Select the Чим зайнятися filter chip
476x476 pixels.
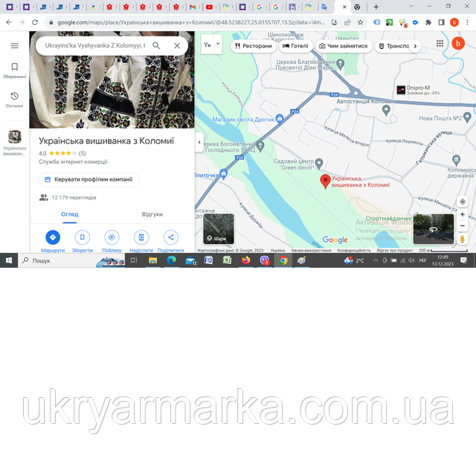coord(344,46)
